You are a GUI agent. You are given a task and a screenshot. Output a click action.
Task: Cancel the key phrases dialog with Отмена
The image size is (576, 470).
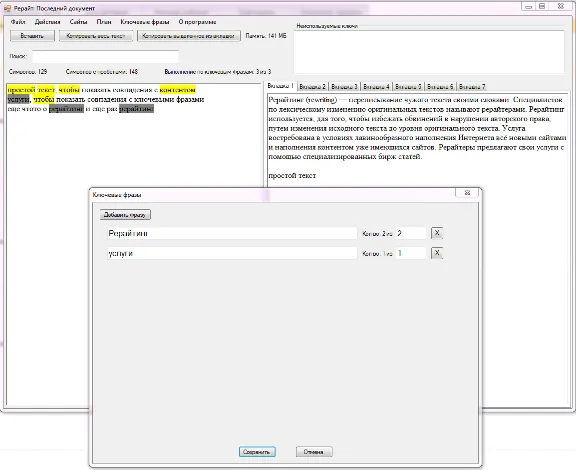click(x=314, y=452)
